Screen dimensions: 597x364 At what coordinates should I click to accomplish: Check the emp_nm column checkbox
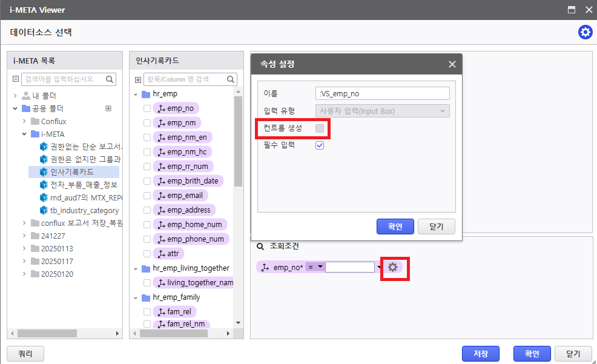click(x=147, y=123)
